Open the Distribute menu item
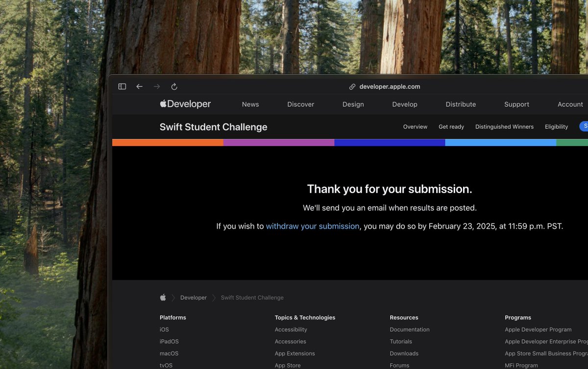The height and width of the screenshot is (369, 588). pos(461,104)
